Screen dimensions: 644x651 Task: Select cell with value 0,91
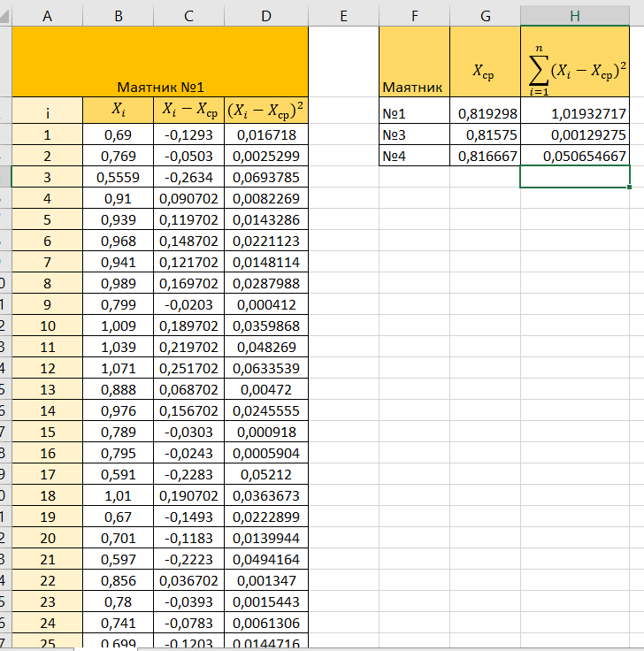[119, 198]
